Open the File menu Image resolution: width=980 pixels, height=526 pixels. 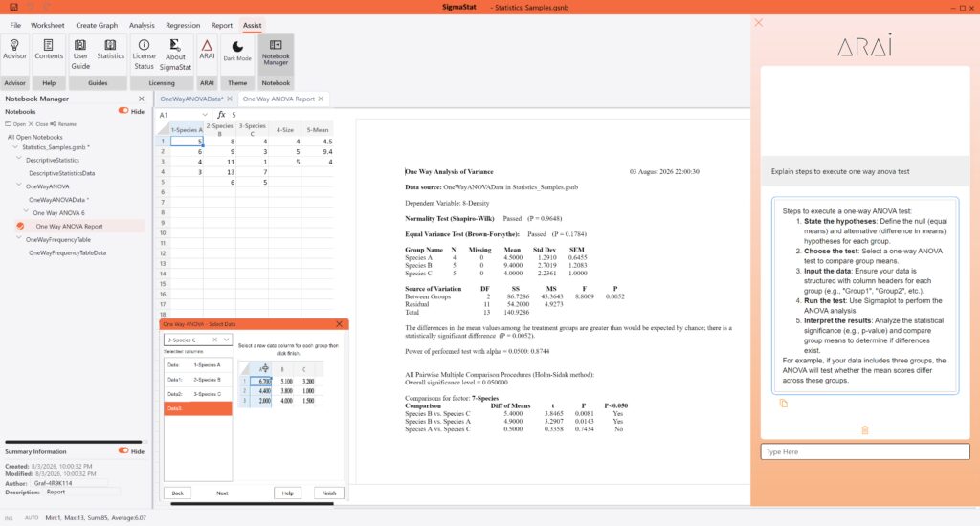[15, 25]
